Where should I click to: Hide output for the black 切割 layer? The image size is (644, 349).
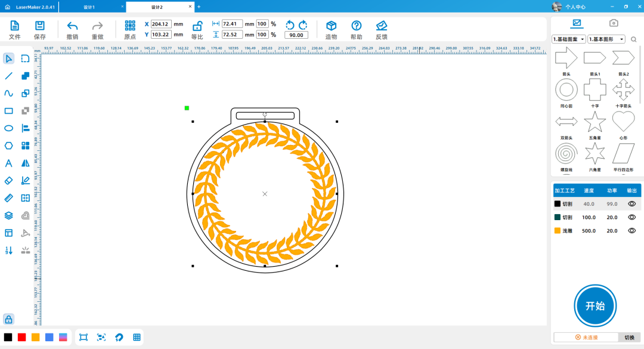[x=631, y=204]
